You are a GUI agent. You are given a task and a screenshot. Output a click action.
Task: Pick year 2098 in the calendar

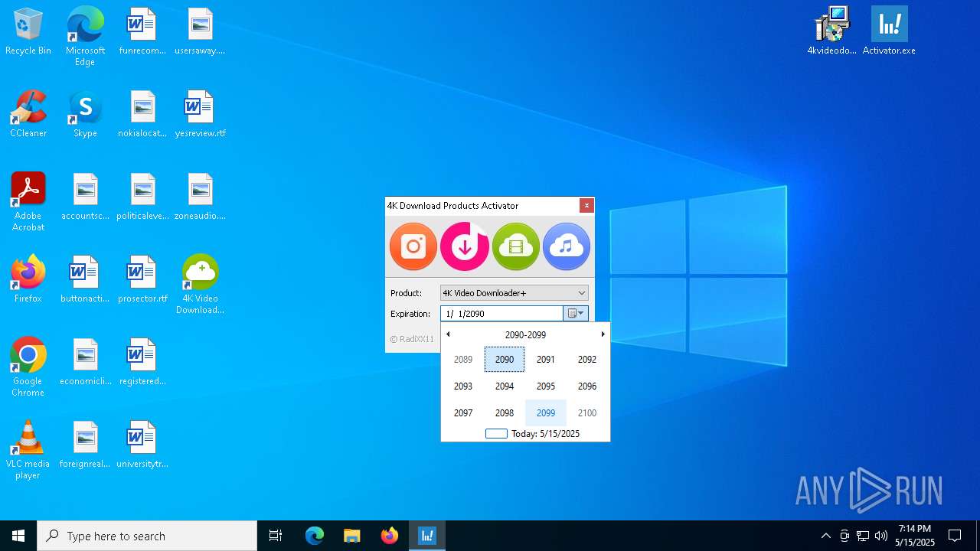[505, 413]
